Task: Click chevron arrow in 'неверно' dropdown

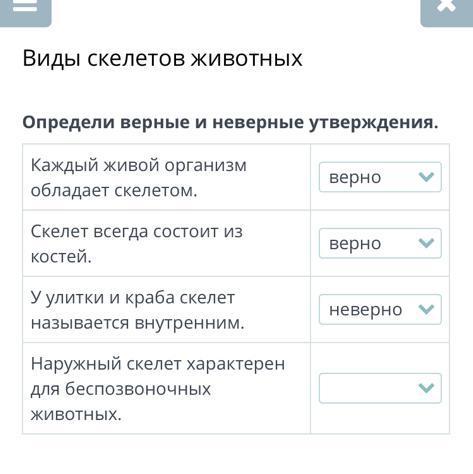Action: pos(426,310)
